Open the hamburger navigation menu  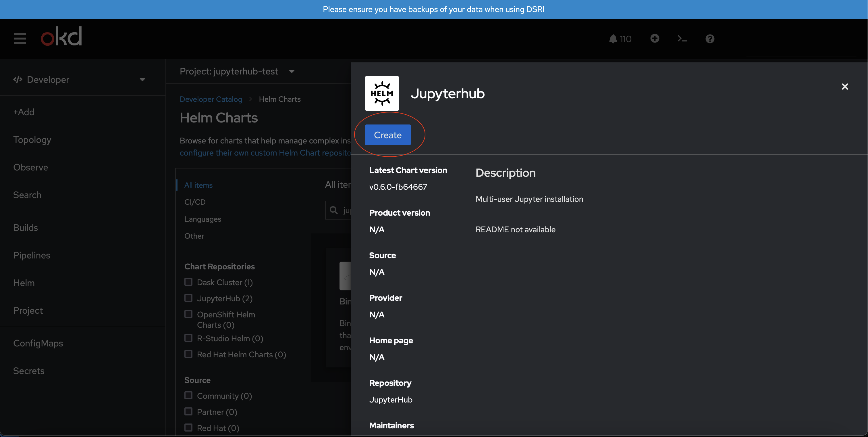click(x=20, y=39)
